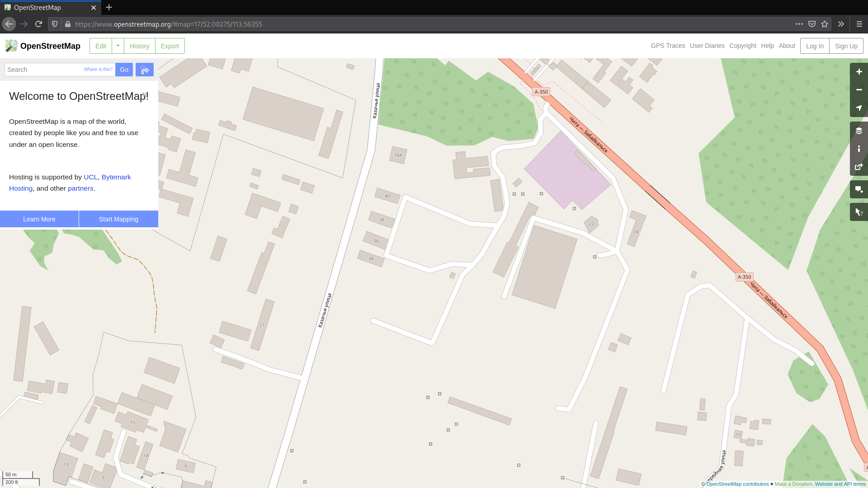Open the History tab
Image resolution: width=868 pixels, height=488 pixels.
coord(139,46)
